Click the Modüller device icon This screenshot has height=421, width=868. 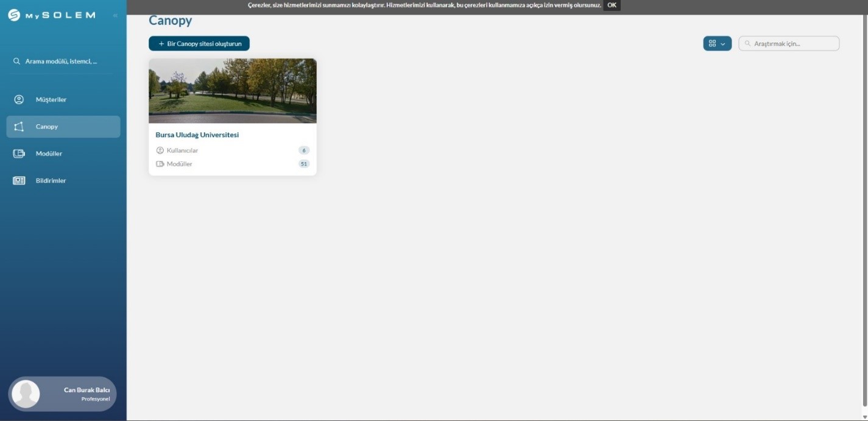19,154
